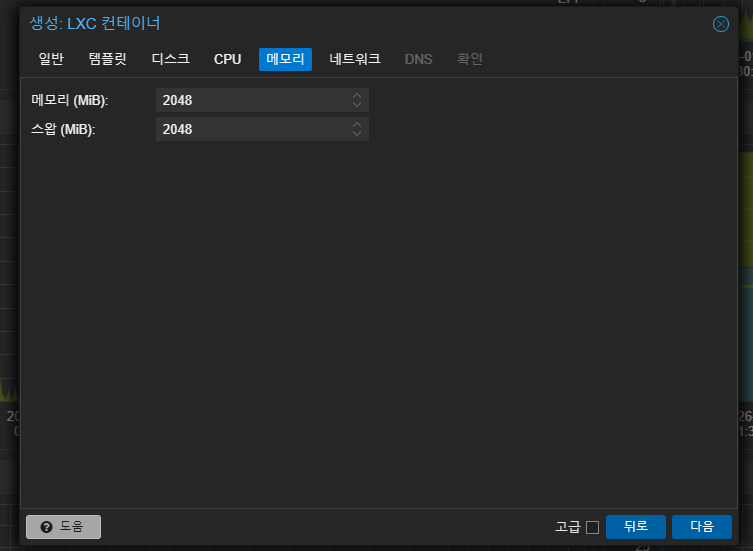Open the 네트워크 tab
This screenshot has height=551, width=753.
click(x=355, y=59)
